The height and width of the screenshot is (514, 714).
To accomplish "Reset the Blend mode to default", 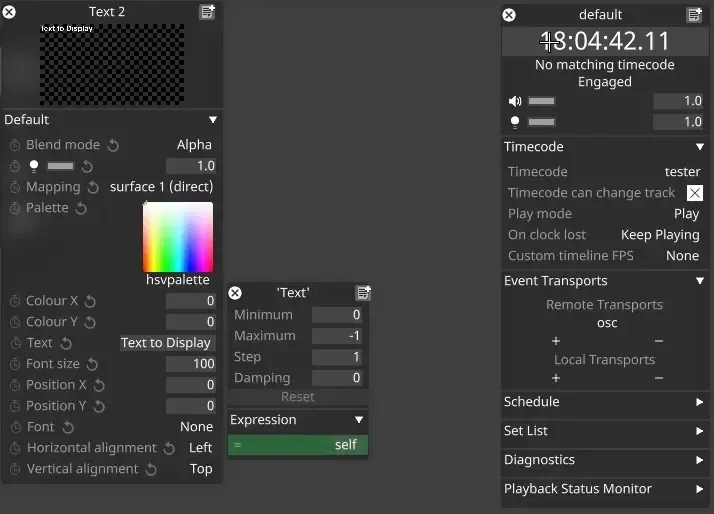I will point(113,146).
